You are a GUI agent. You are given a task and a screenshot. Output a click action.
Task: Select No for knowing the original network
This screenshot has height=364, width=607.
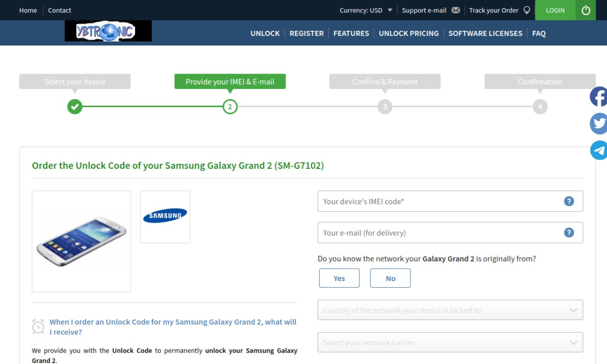click(x=390, y=278)
